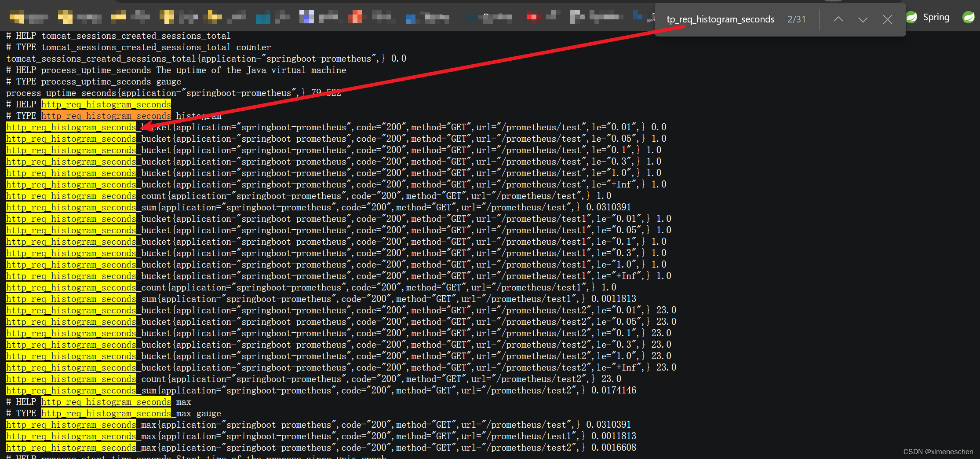Image resolution: width=980 pixels, height=459 pixels.
Task: Click the max value 0.0310391 for /prometheus/test
Action: coord(608,425)
